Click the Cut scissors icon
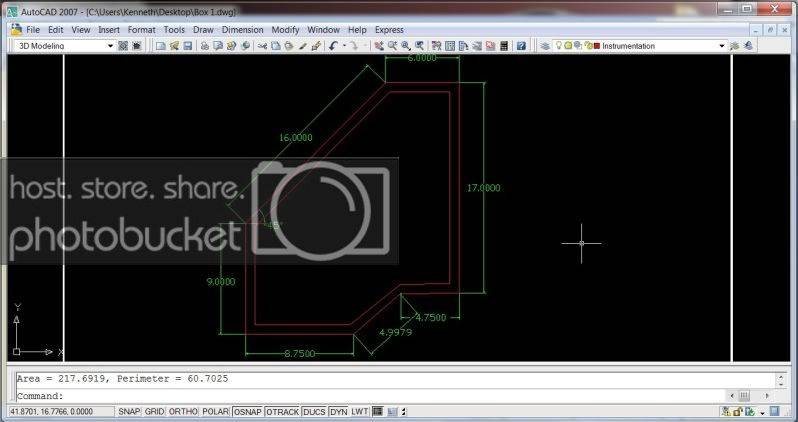This screenshot has height=422, width=798. click(x=262, y=46)
